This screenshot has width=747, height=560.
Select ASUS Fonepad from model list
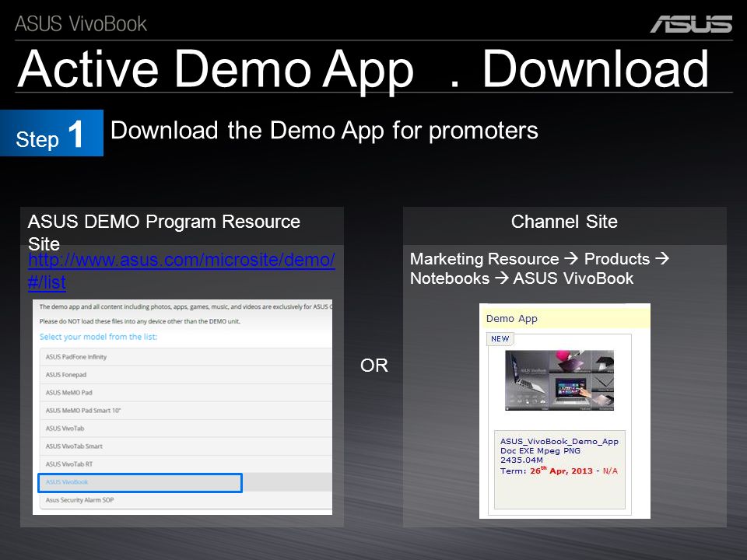[186, 375]
